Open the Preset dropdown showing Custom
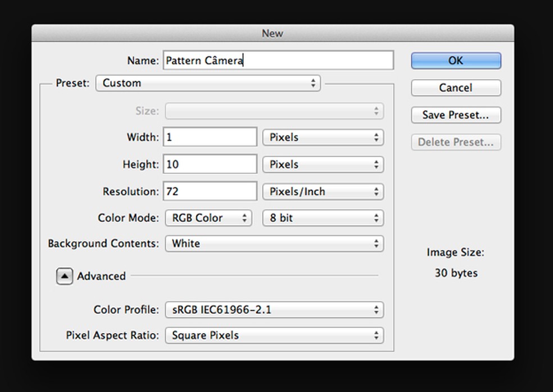This screenshot has width=553, height=392. coord(208,83)
